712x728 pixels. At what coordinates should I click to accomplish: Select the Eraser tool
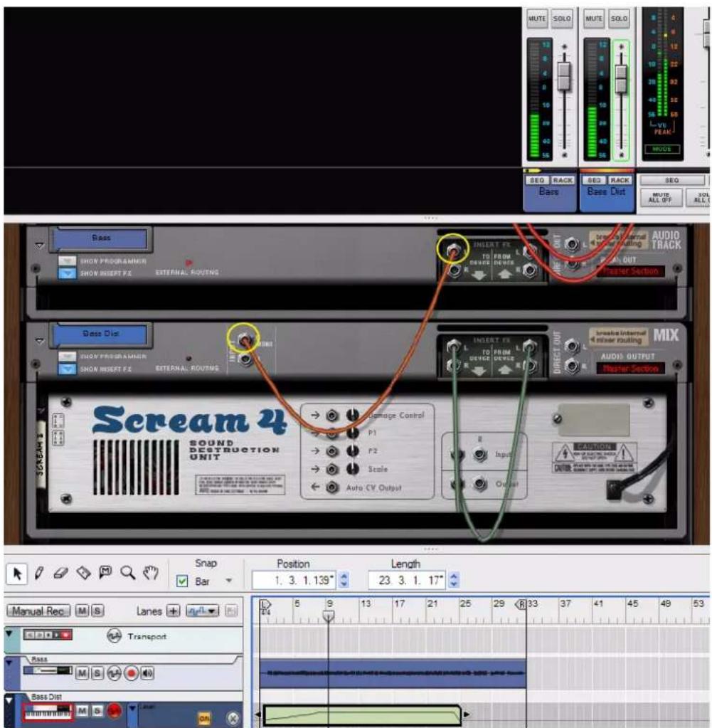(x=61, y=572)
